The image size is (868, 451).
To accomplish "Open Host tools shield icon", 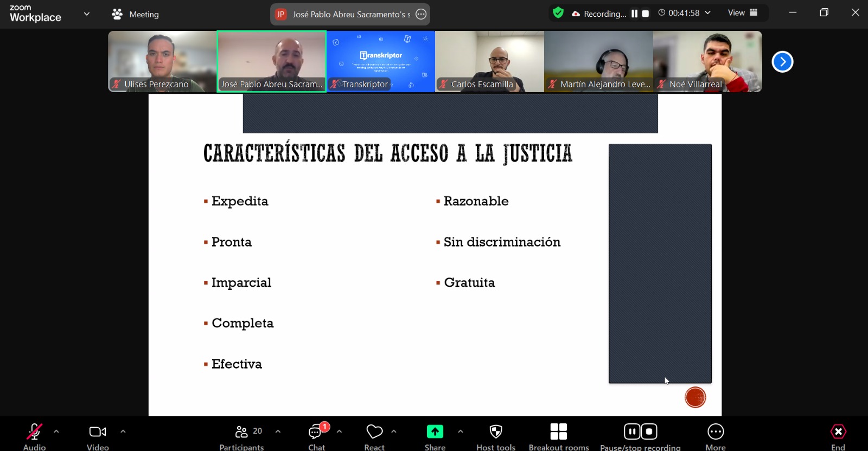I will coord(495,431).
